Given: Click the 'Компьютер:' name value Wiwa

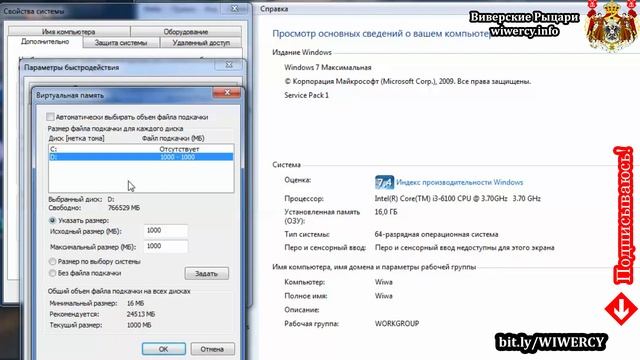Looking at the screenshot, I should (x=384, y=282).
